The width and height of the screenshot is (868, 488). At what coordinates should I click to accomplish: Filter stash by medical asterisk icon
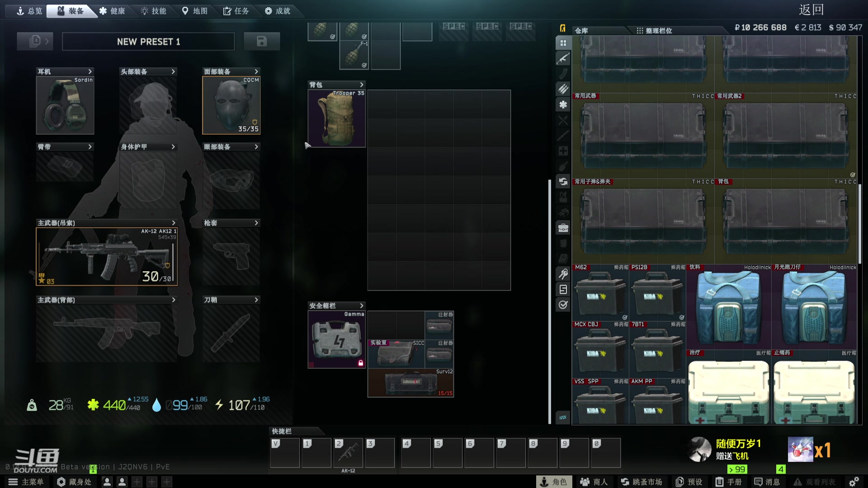[563, 104]
